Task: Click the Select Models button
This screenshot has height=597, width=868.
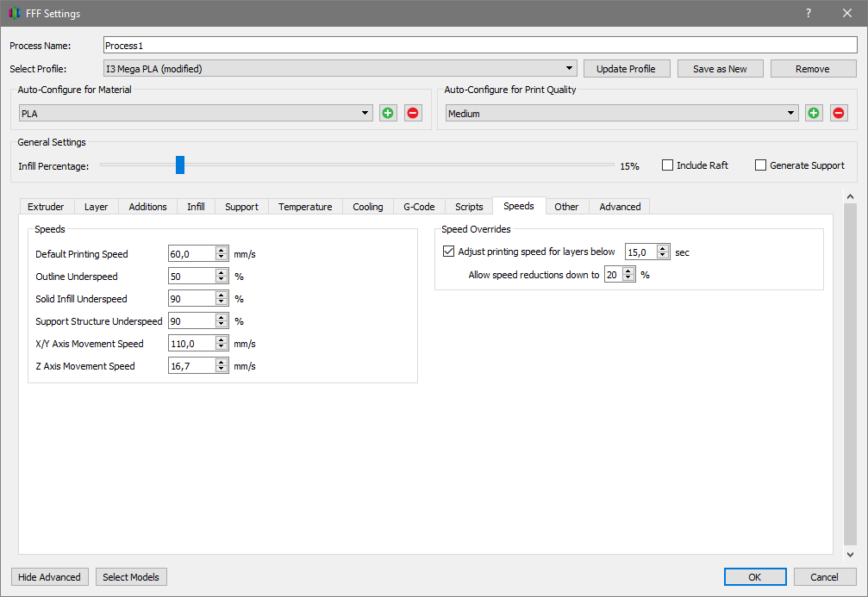Action: (131, 576)
